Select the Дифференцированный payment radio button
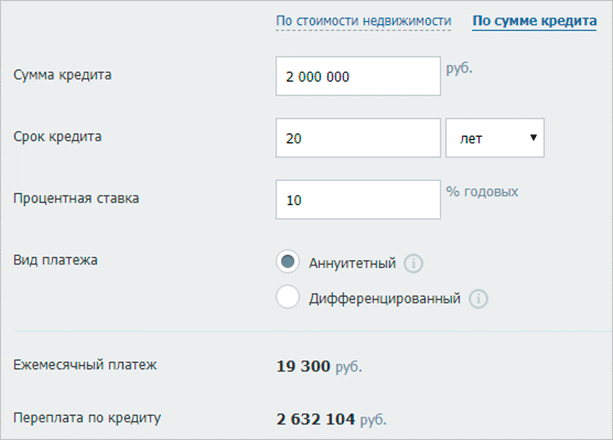 coord(288,297)
